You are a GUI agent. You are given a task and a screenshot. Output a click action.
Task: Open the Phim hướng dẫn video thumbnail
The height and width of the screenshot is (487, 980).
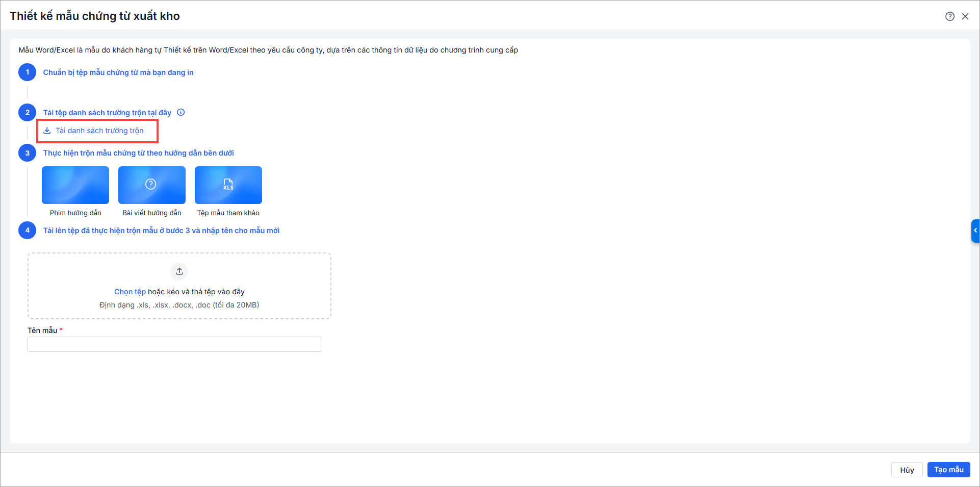[x=75, y=185]
